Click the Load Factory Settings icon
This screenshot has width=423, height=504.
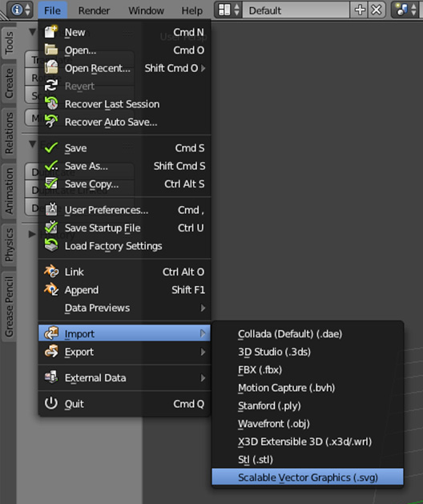(x=51, y=245)
